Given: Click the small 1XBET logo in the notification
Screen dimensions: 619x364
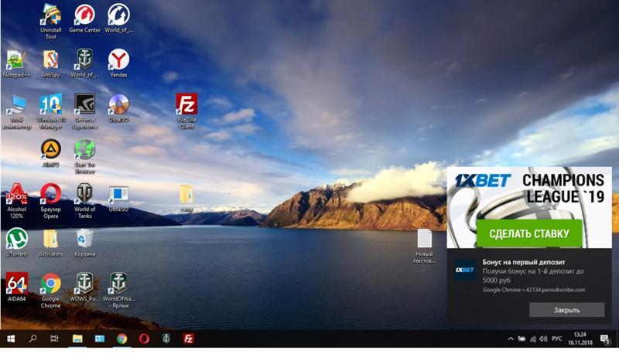Looking at the screenshot, I should pos(465,270).
